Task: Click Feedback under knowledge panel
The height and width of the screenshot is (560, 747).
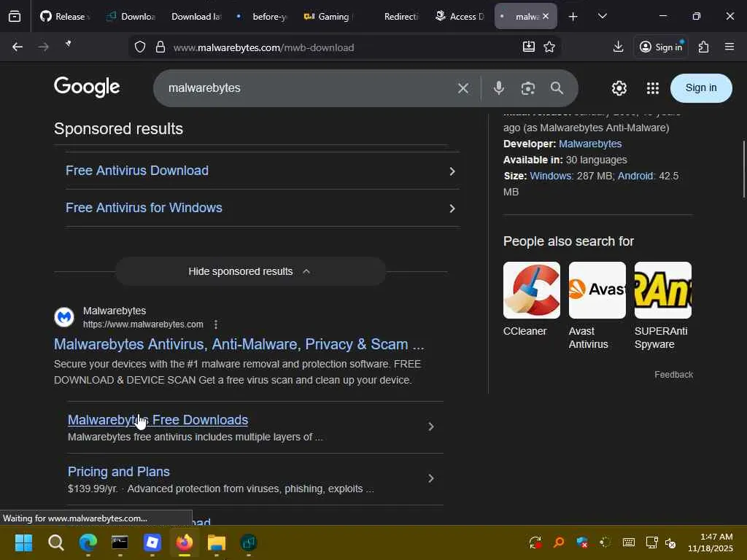Action: click(x=673, y=375)
